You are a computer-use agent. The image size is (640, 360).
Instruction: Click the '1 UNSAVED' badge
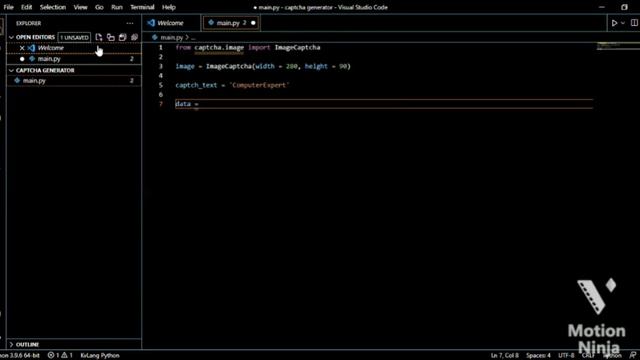coord(74,37)
